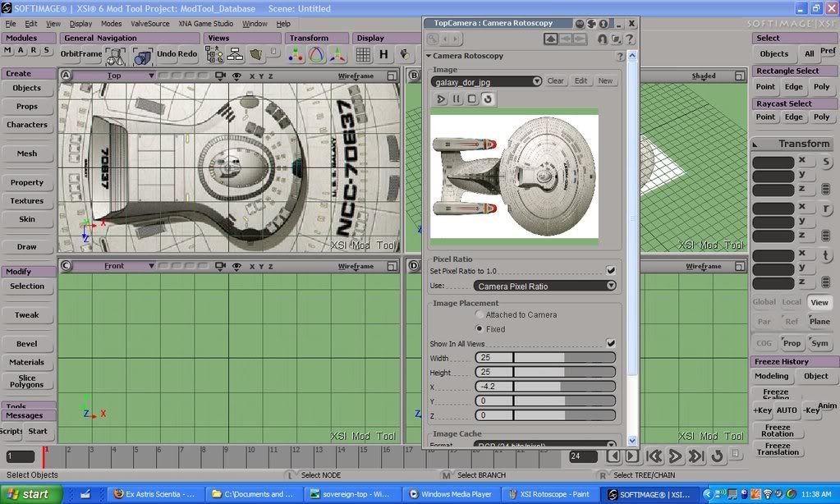Open the Window menu
Screen dimensions: 840x504
click(255, 24)
